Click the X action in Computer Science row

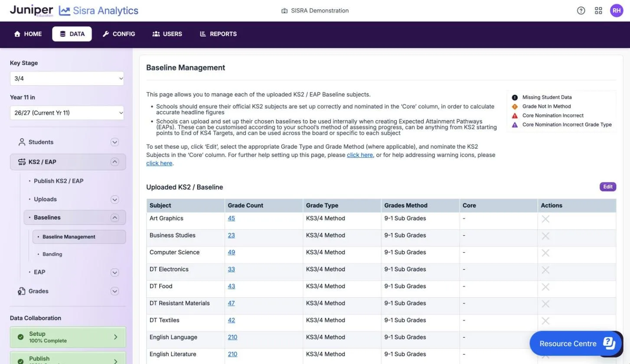(545, 253)
